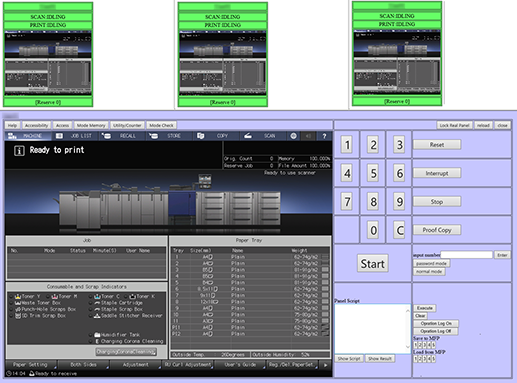Switch to the SCAN tab
The width and height of the screenshot is (517, 383).
coord(263,136)
